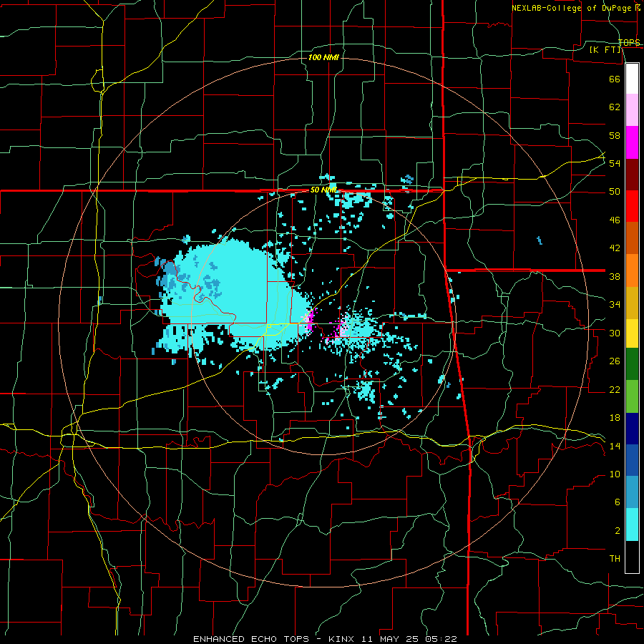The width and height of the screenshot is (644, 644).
Task: Click the 05:22 timestamp in the caption
Action: (442, 639)
